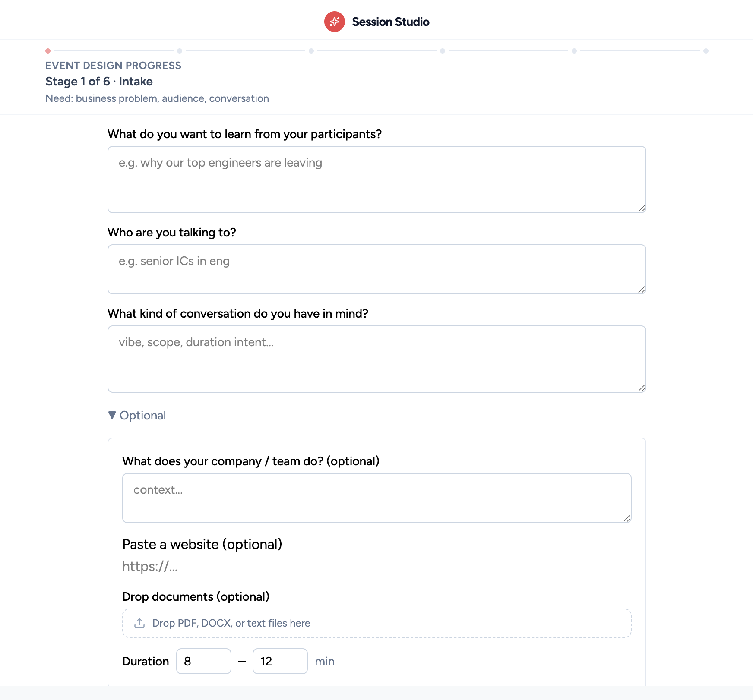The image size is (753, 700).
Task: Click the https:// website input field
Action: tap(376, 566)
